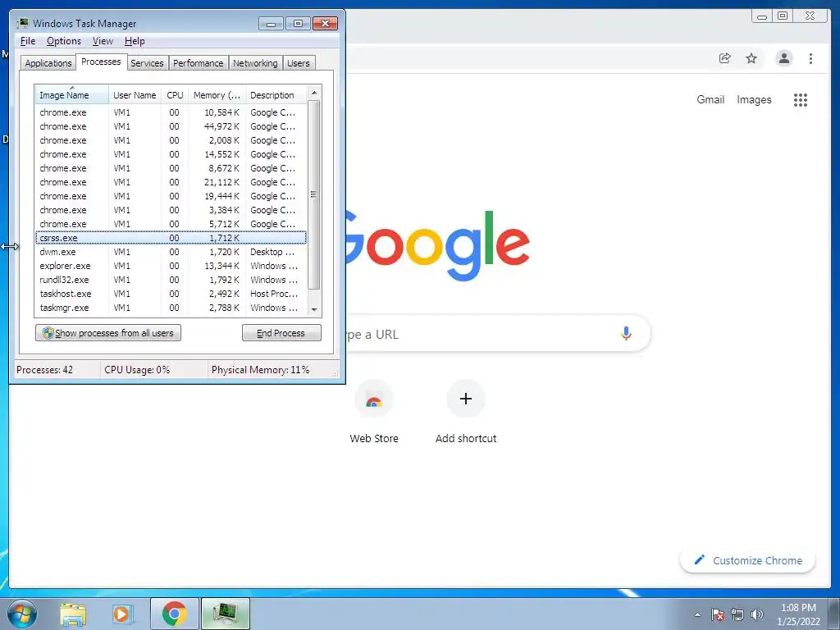Viewport: 840px width, 630px height.
Task: Click Processes: 42 status entry
Action: click(x=44, y=370)
